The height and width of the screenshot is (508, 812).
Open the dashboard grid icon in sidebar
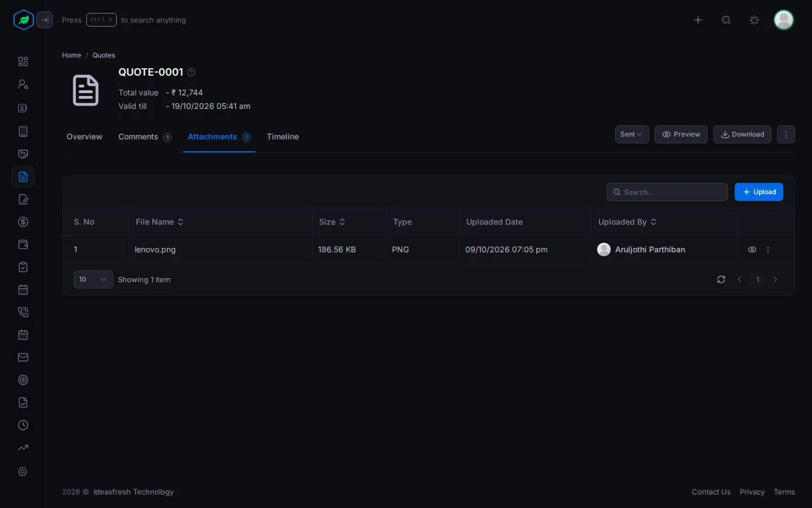coord(23,62)
